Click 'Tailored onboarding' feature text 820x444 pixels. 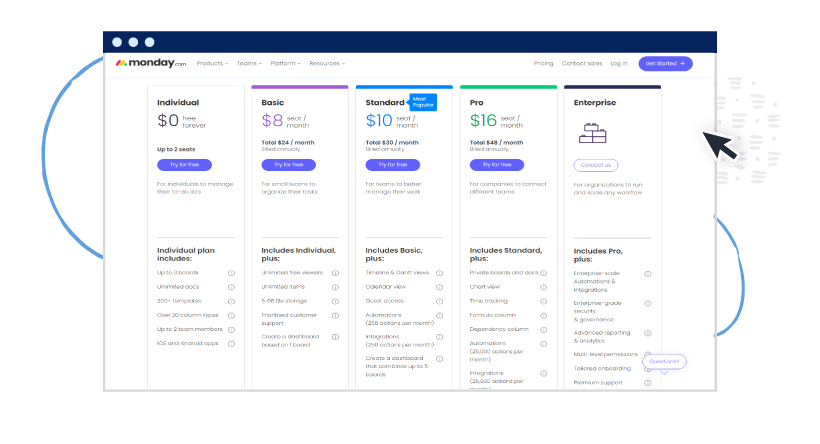602,368
